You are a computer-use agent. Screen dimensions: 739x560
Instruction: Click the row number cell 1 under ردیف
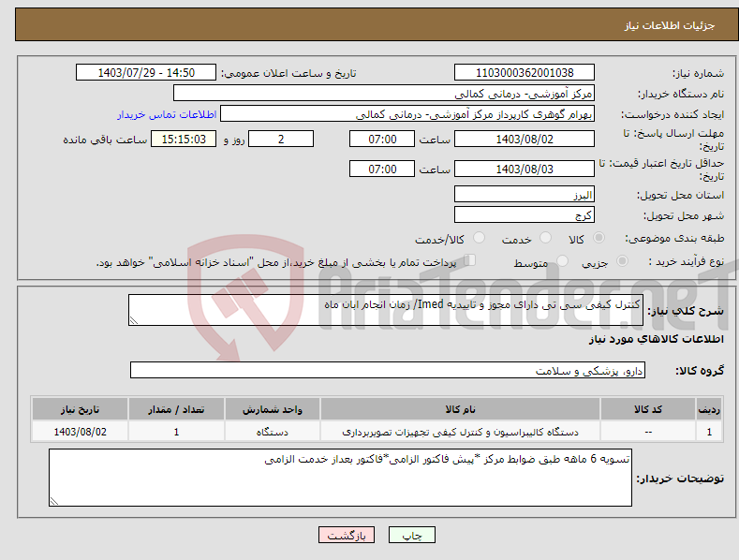pyautogui.click(x=709, y=432)
